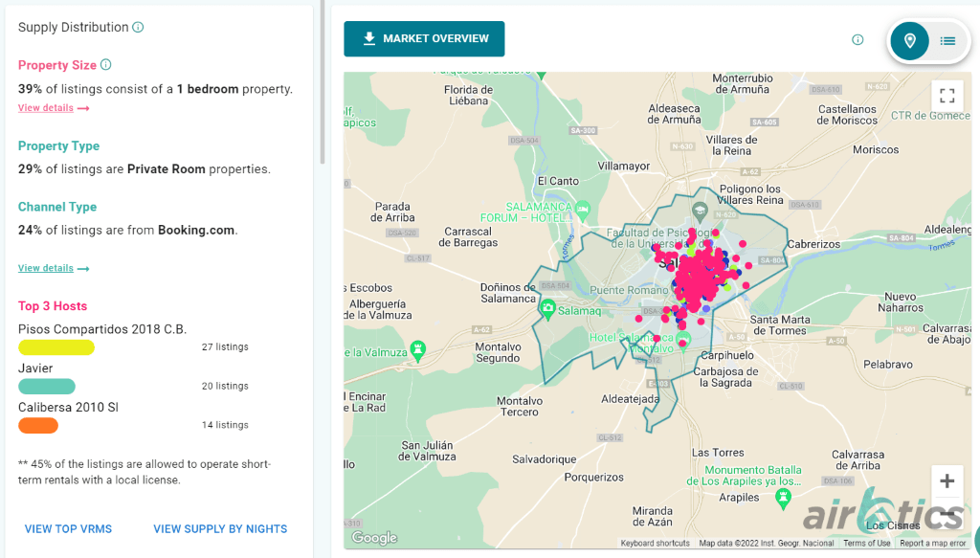
Task: Zoom in using the plus button
Action: point(947,480)
